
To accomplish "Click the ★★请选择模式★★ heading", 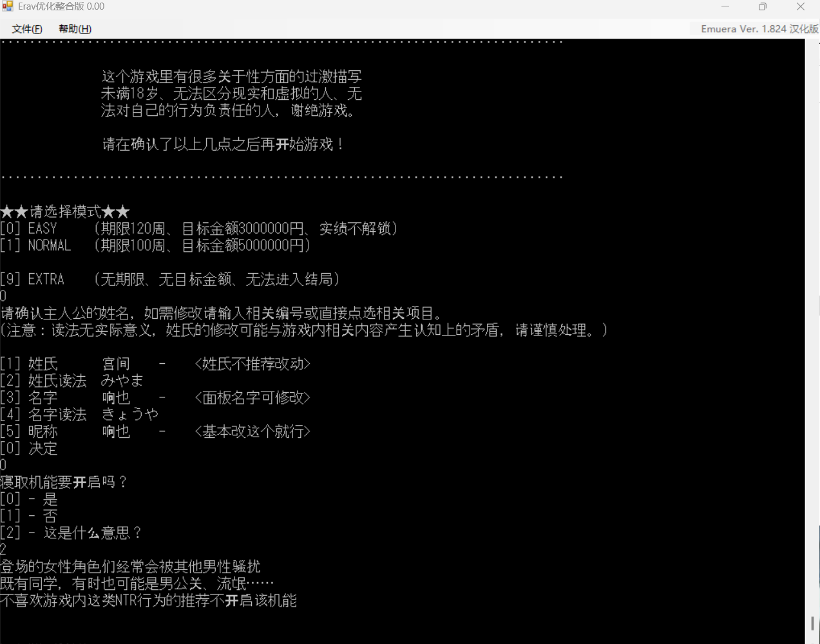I will pyautogui.click(x=65, y=211).
